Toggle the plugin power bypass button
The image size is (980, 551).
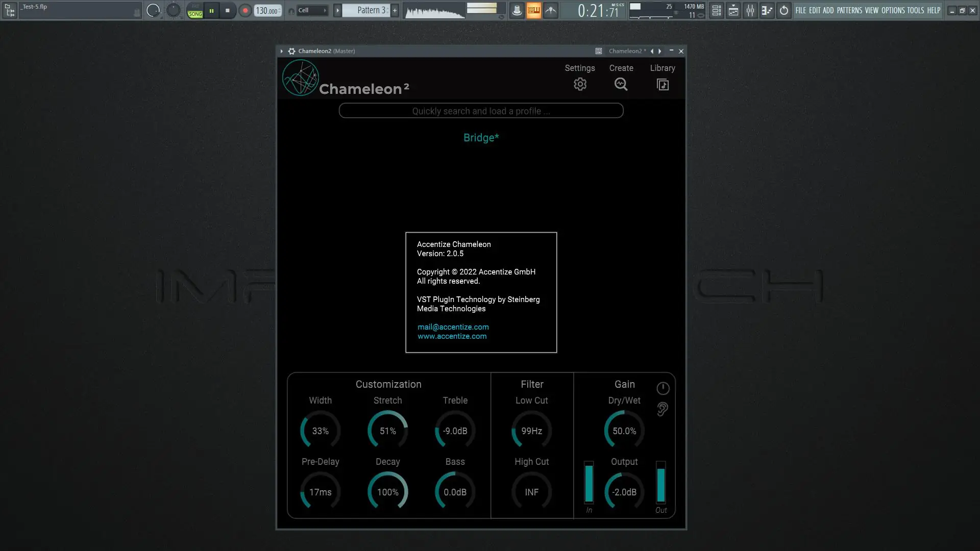point(663,389)
